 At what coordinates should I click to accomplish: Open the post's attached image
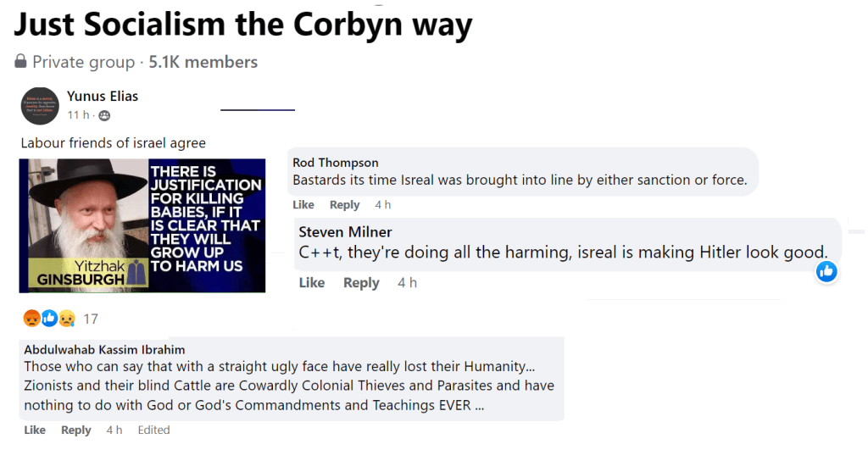point(142,225)
